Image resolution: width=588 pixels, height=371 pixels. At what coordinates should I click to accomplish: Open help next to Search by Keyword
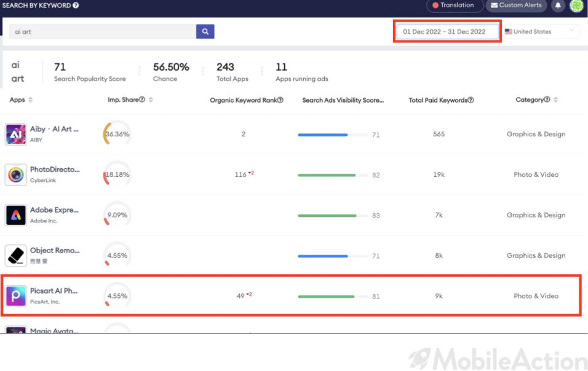pos(76,6)
